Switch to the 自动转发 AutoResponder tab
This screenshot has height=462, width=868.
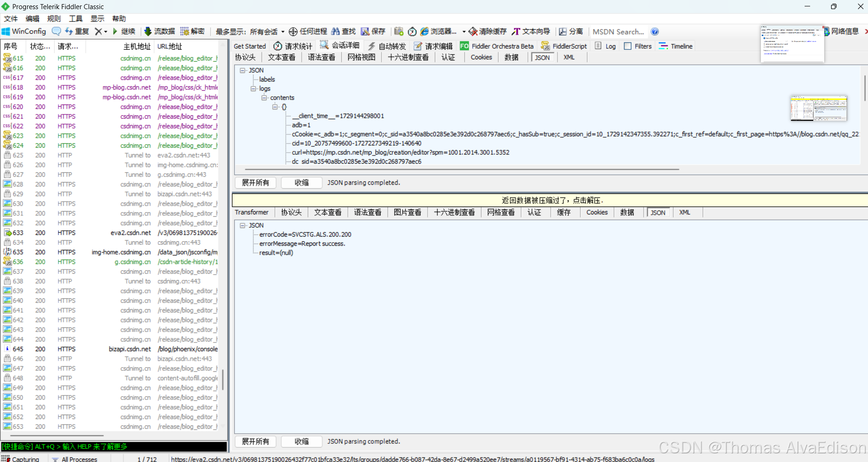(387, 46)
